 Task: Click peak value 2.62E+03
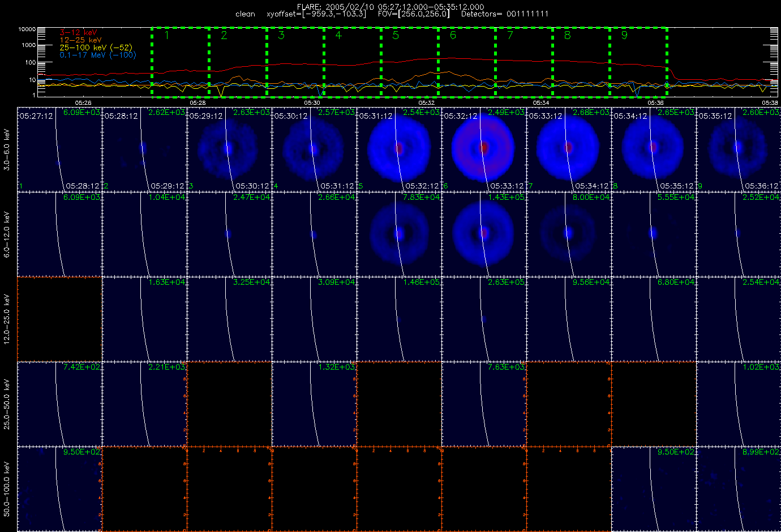coord(166,113)
